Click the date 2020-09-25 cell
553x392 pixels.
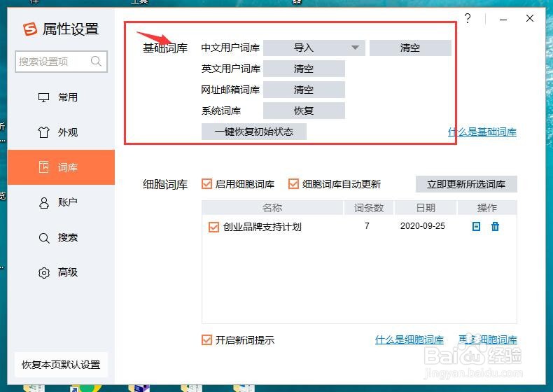pyautogui.click(x=423, y=226)
